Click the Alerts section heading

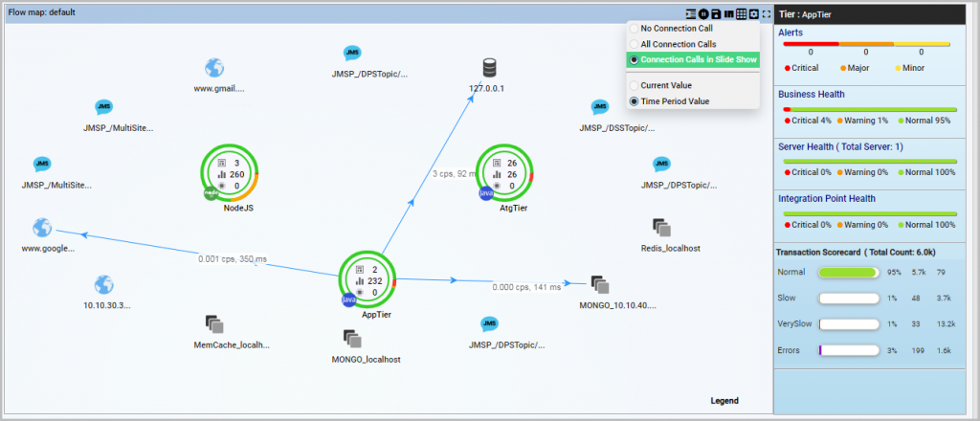coord(791,33)
